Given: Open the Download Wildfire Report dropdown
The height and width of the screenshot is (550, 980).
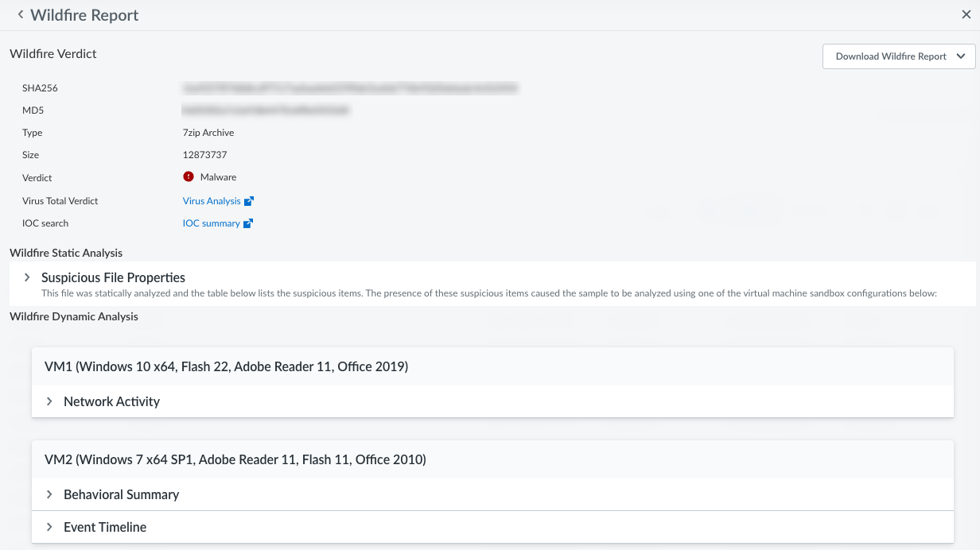Looking at the screenshot, I should pyautogui.click(x=890, y=56).
